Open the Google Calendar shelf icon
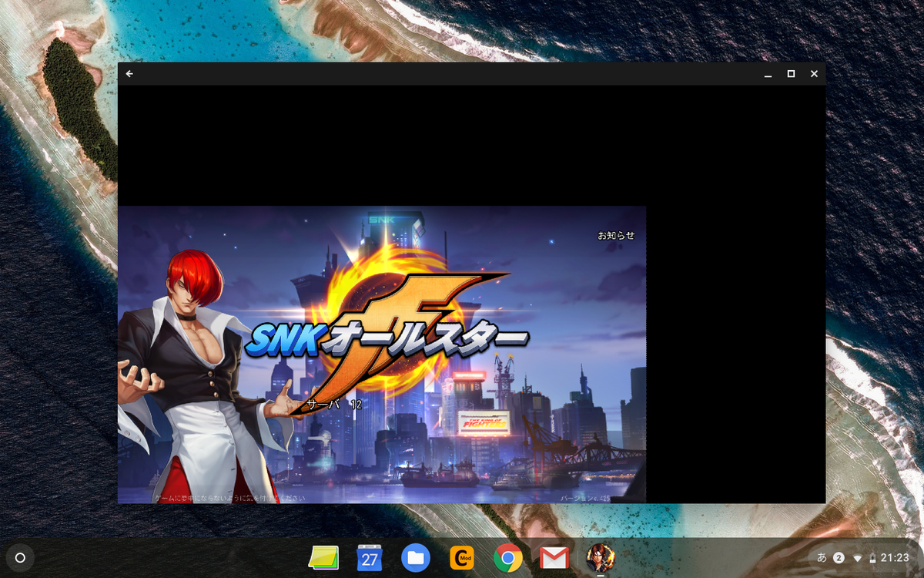 (370, 557)
